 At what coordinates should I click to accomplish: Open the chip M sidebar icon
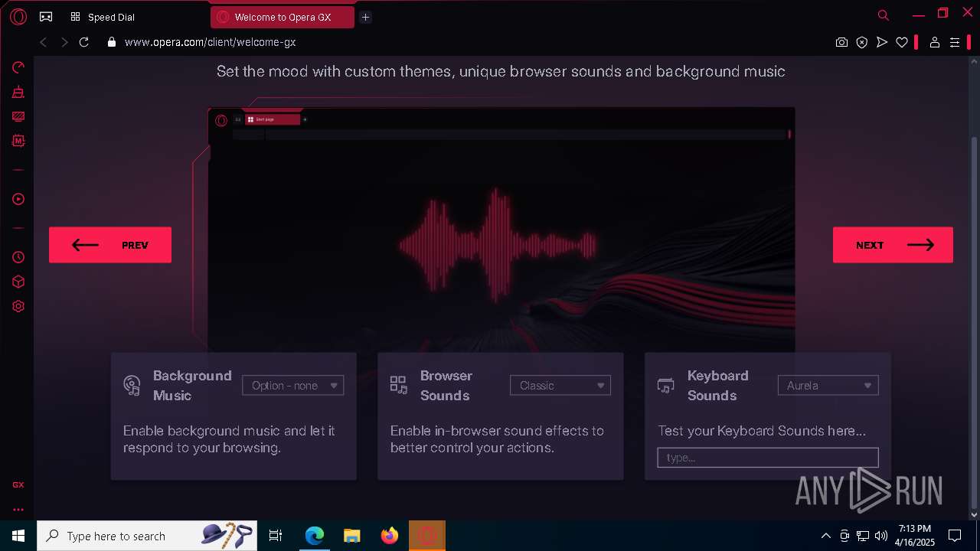pyautogui.click(x=18, y=141)
